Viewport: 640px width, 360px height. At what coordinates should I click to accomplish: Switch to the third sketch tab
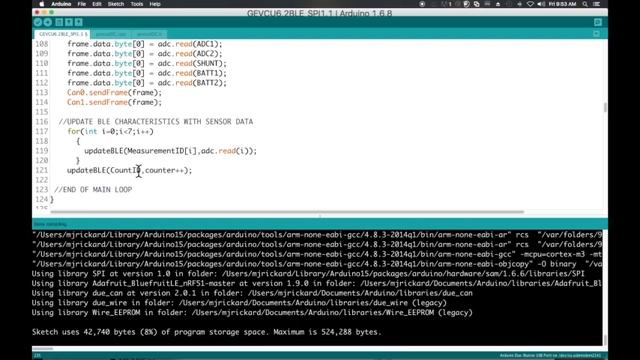click(149, 34)
